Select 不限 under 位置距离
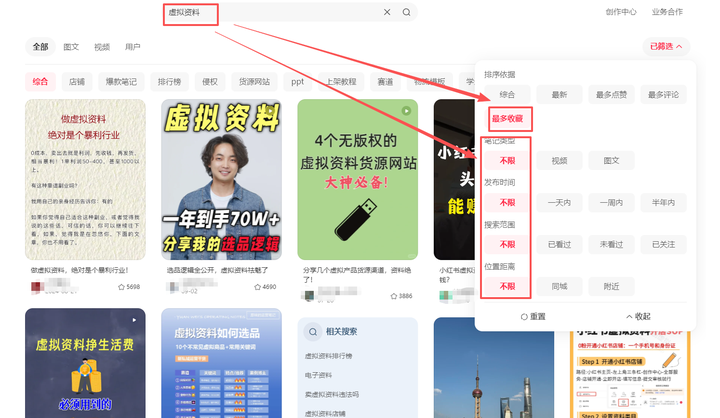 (x=507, y=287)
